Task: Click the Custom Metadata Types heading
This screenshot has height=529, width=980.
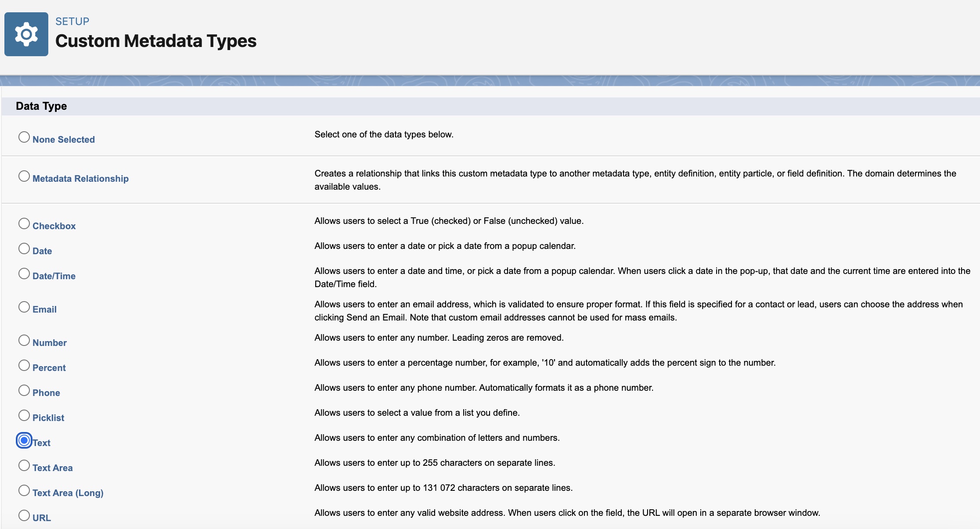Action: click(x=156, y=41)
